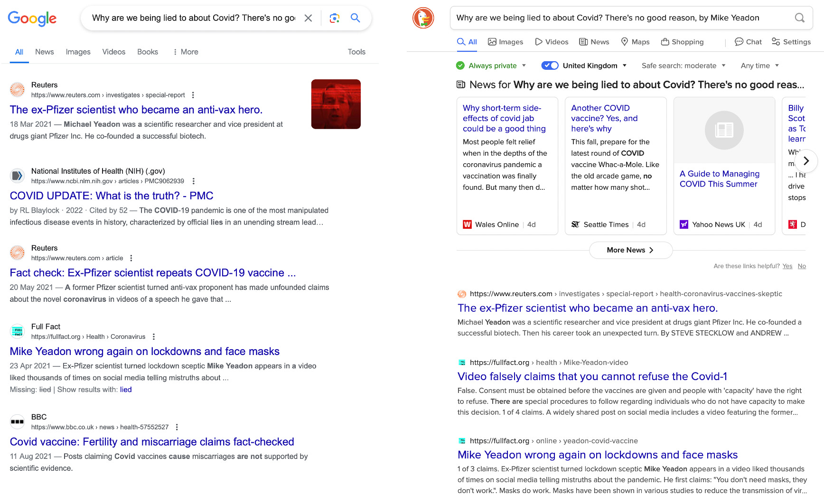The height and width of the screenshot is (504, 824).
Task: Click the news section newspaper icon
Action: 461,84
